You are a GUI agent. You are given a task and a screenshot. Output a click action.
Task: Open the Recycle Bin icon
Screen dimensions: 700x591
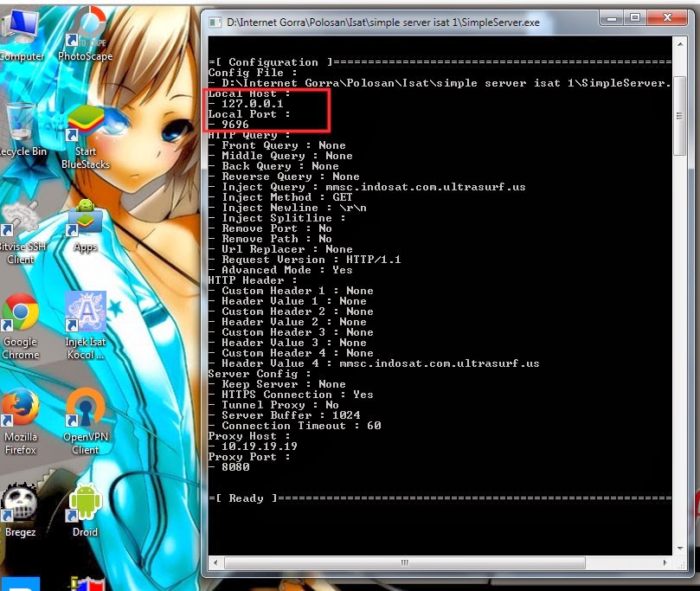(21, 130)
